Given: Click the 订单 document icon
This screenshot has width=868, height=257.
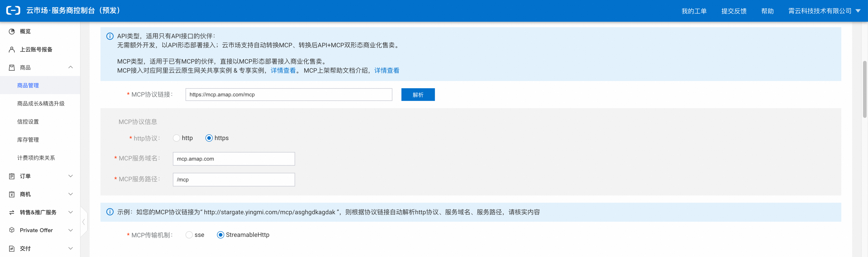Looking at the screenshot, I should click(12, 176).
